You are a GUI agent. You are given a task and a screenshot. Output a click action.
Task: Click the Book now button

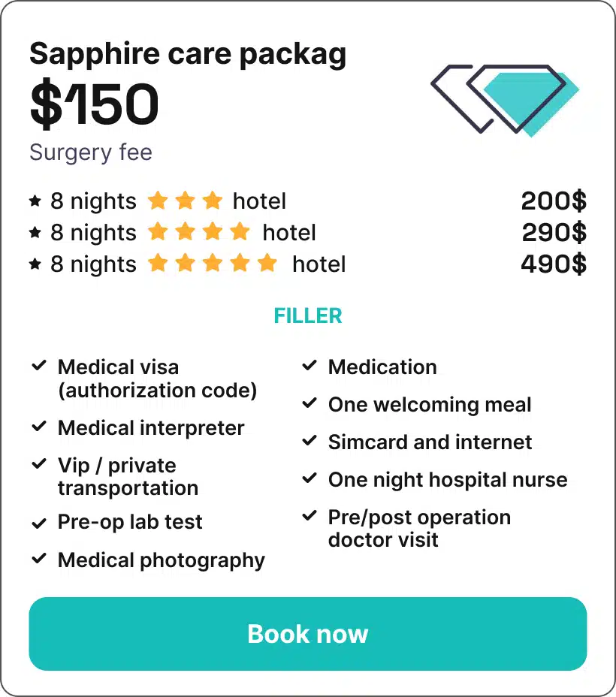pos(307,633)
